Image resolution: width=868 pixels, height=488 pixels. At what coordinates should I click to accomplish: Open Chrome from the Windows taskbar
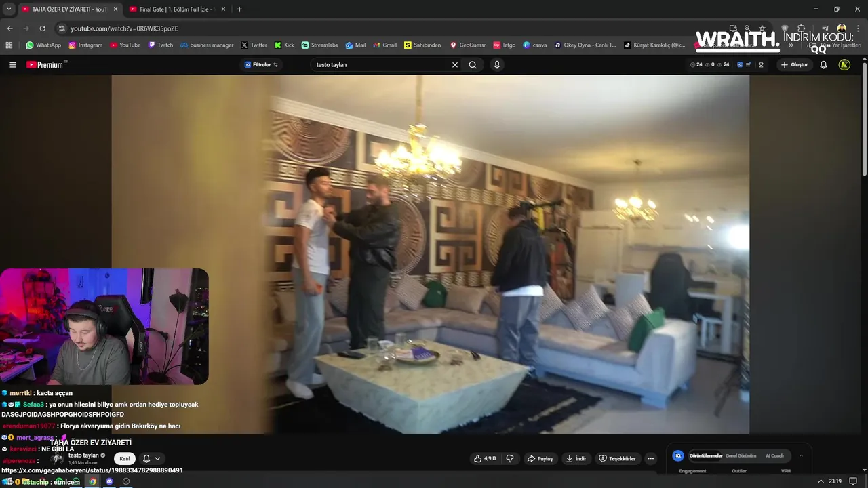[93, 481]
